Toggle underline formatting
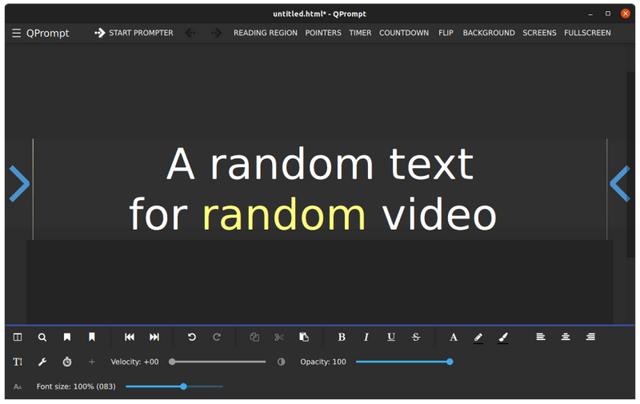Viewport: 640px width, 404px height. [x=391, y=337]
